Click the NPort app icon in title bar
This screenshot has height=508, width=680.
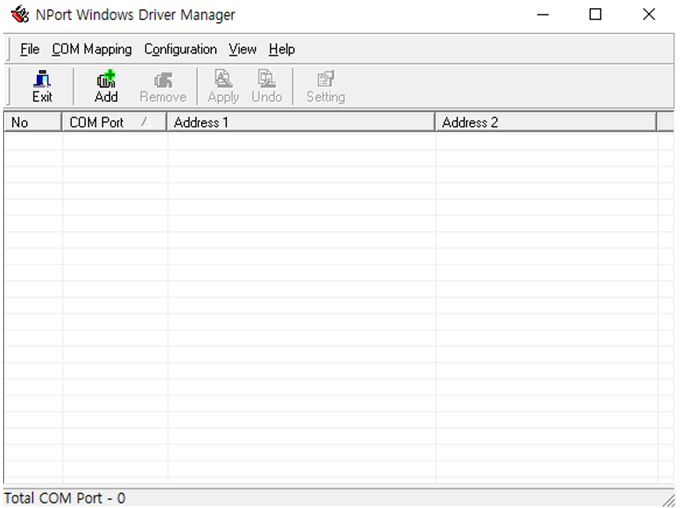pos(20,14)
